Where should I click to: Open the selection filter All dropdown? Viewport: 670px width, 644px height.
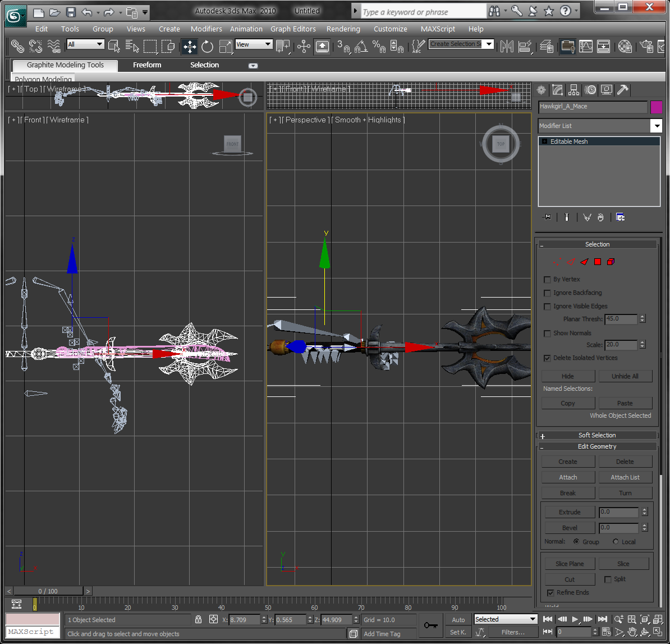click(x=85, y=44)
